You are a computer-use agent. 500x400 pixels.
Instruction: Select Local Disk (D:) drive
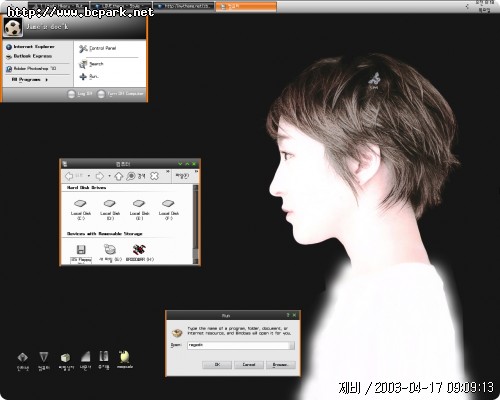tap(110, 210)
